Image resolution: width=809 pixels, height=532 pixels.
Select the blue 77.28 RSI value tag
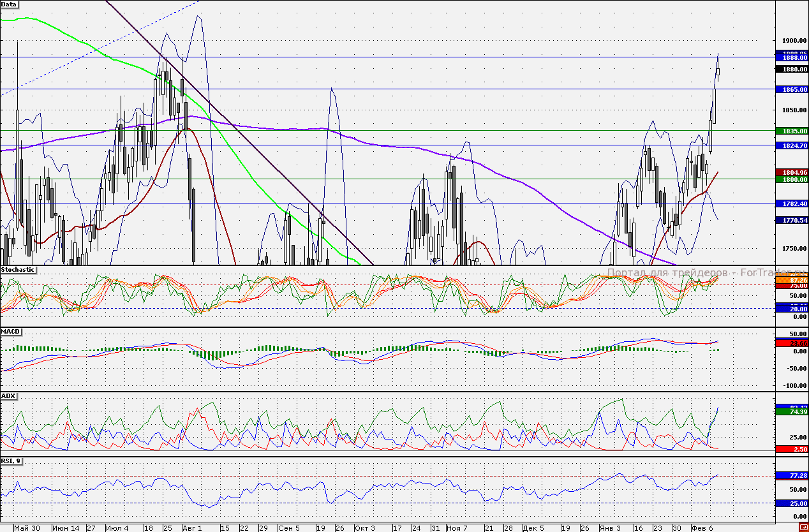[791, 476]
